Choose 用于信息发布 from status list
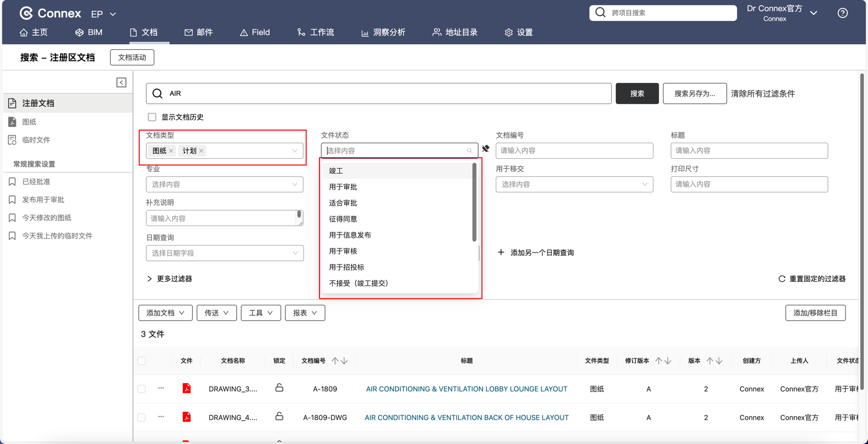 [x=350, y=235]
